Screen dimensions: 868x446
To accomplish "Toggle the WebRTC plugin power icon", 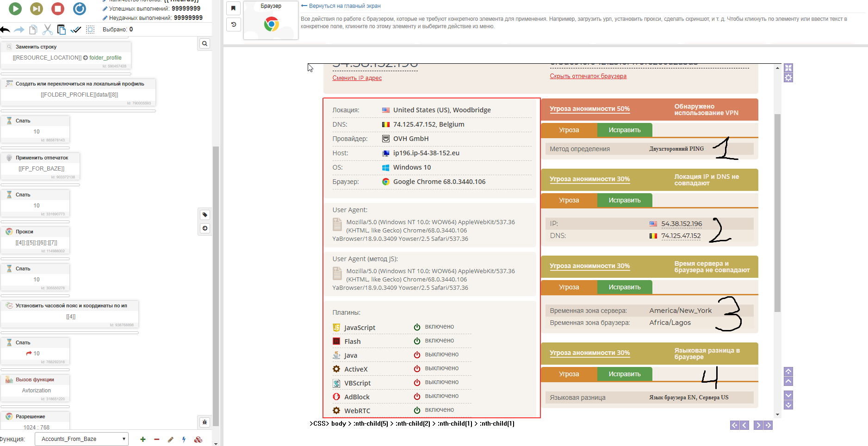I will pyautogui.click(x=417, y=410).
